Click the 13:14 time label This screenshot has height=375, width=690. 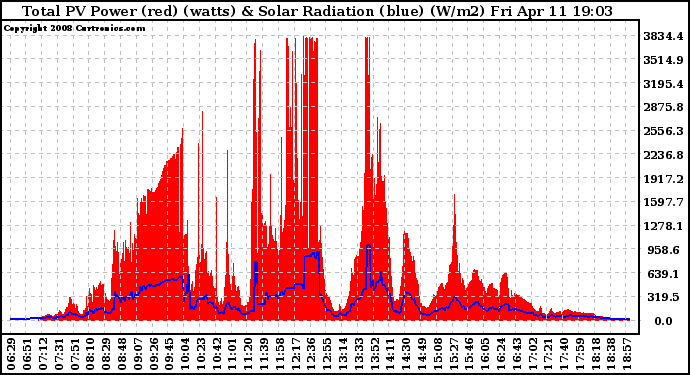pyautogui.click(x=343, y=354)
